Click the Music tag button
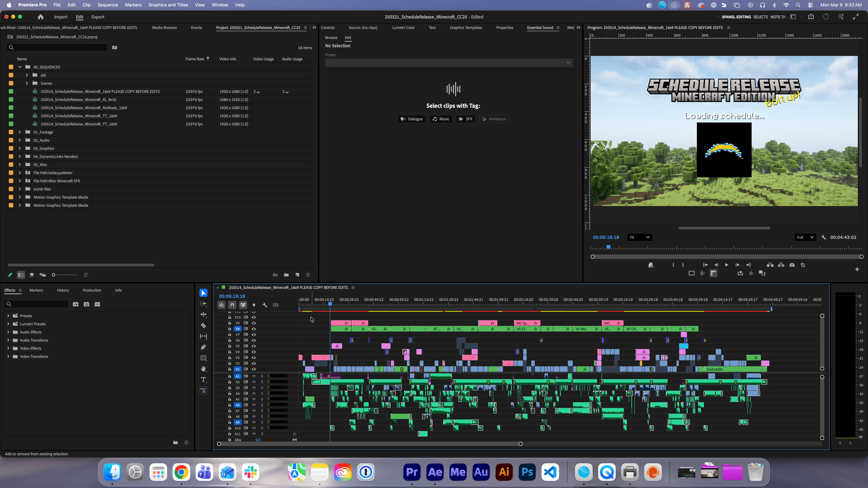Viewport: 868px width, 488px height. pos(441,119)
